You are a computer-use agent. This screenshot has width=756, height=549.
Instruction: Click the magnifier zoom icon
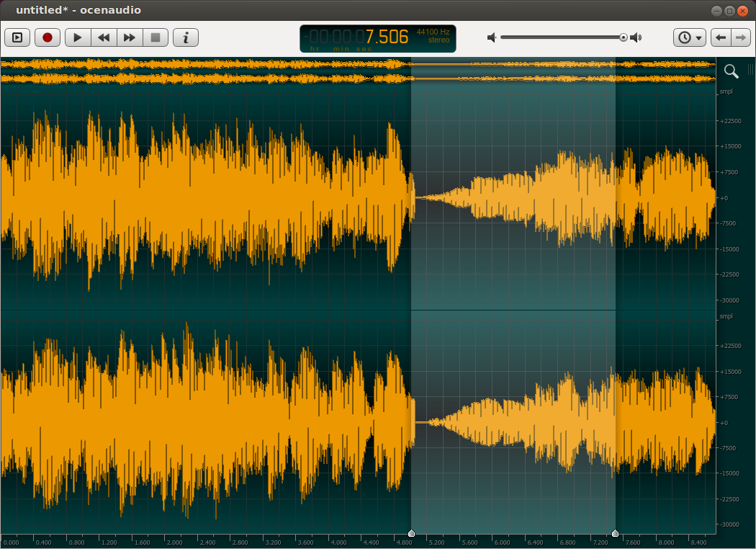(731, 71)
